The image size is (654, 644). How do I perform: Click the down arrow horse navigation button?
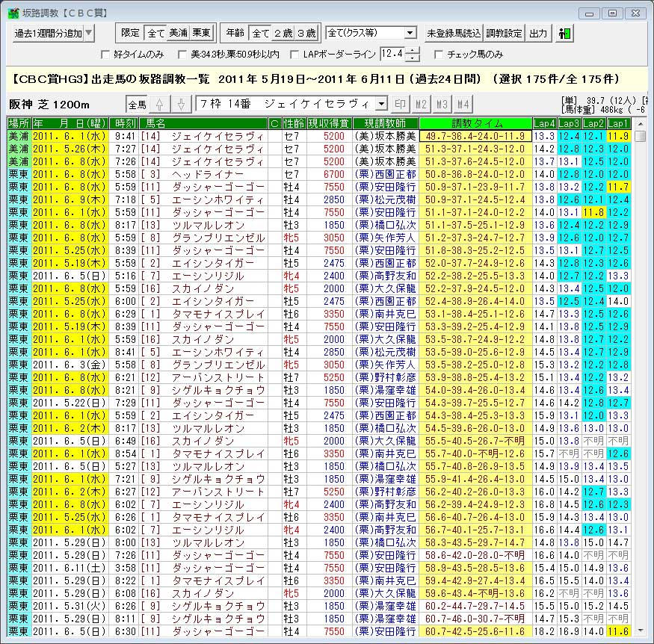click(x=179, y=104)
